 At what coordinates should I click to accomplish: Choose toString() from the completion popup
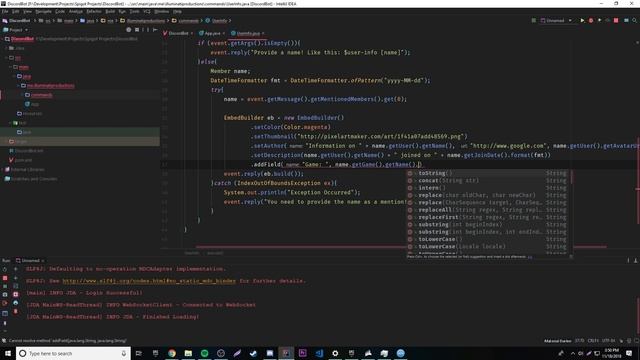coord(489,173)
